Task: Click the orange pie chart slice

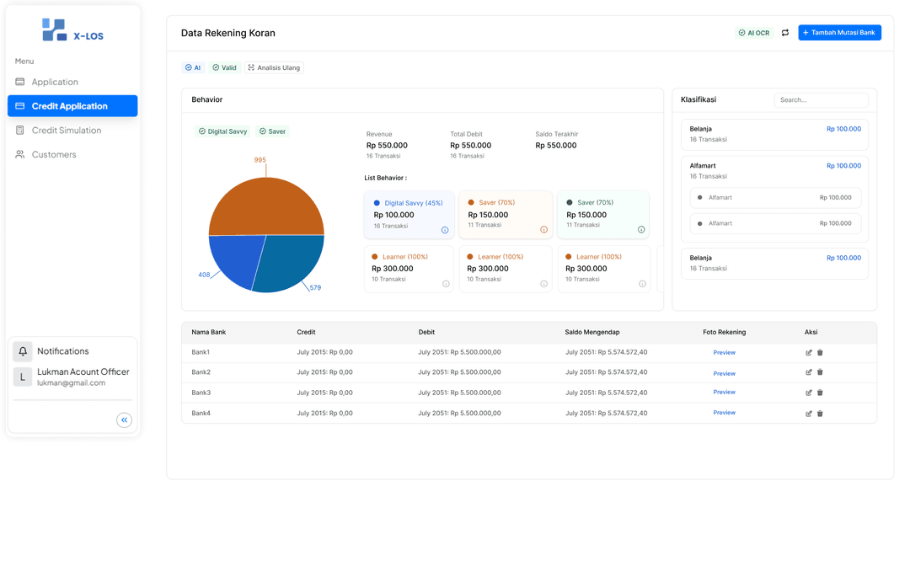Action: point(266,206)
